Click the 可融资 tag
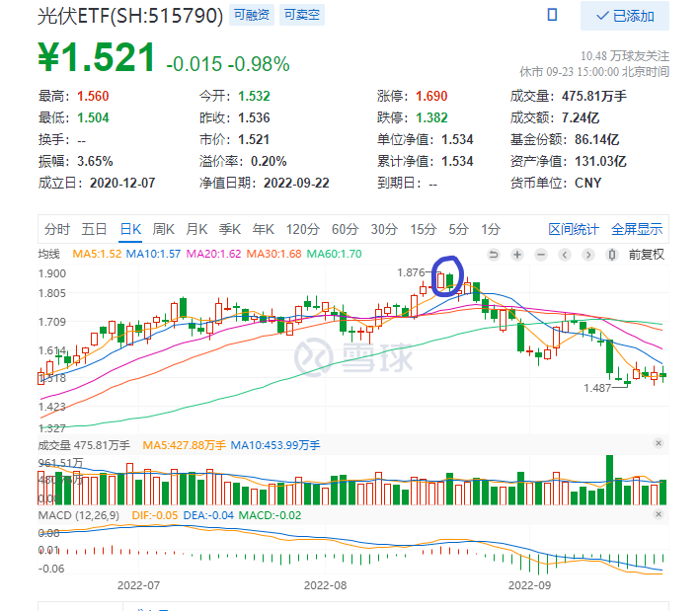The image size is (700, 611). (x=252, y=15)
